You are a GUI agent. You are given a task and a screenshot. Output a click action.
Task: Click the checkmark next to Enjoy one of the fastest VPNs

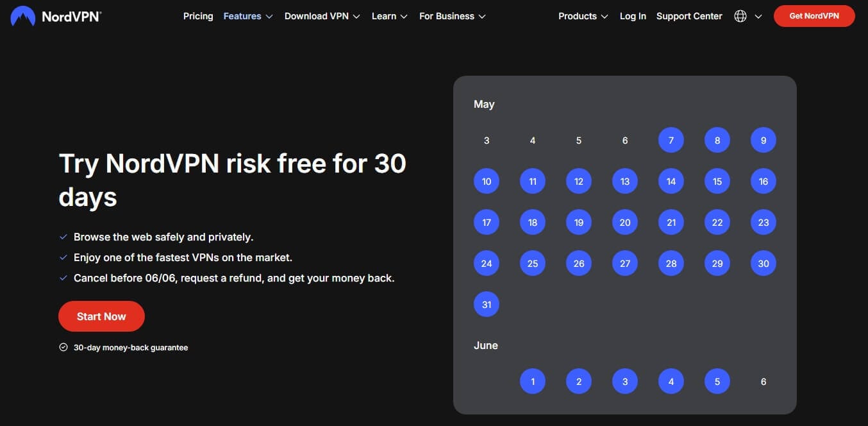(x=63, y=257)
